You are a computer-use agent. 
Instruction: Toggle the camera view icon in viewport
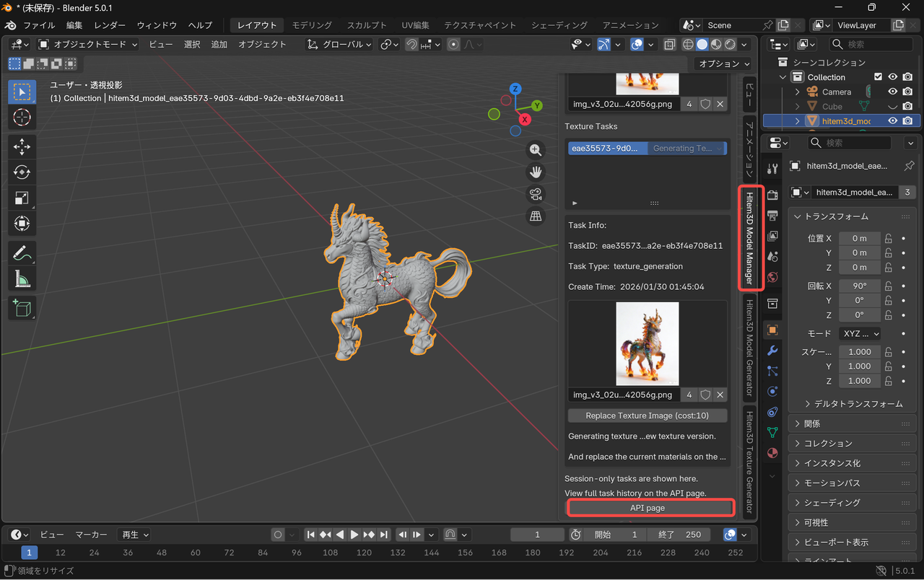pyautogui.click(x=536, y=194)
